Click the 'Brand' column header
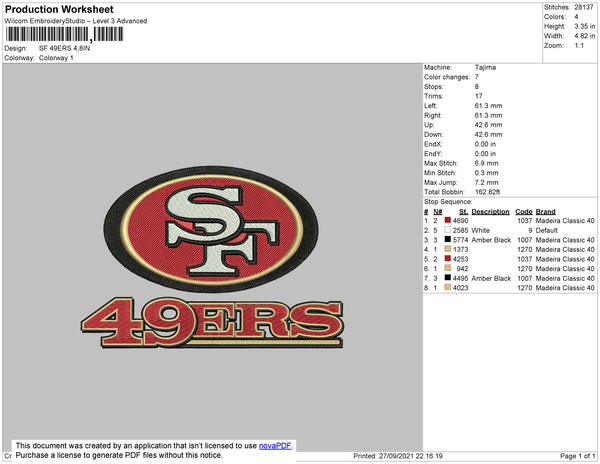This screenshot has height=464, width=600. pyautogui.click(x=545, y=212)
